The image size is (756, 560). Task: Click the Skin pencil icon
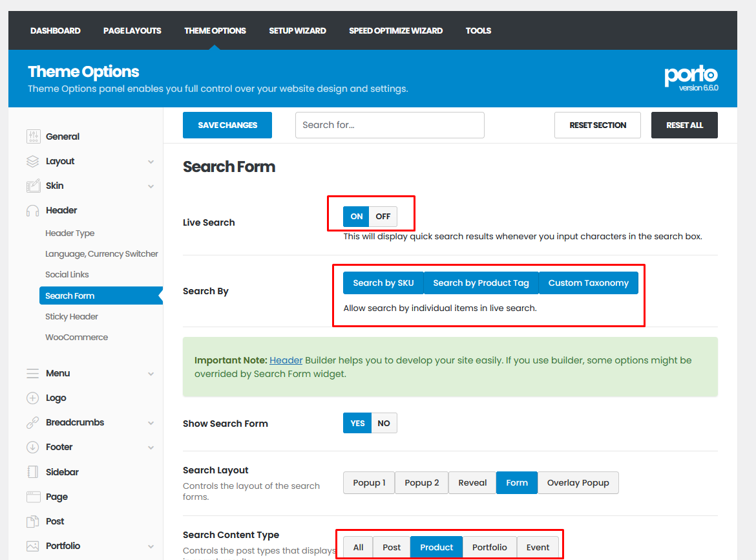click(x=33, y=186)
